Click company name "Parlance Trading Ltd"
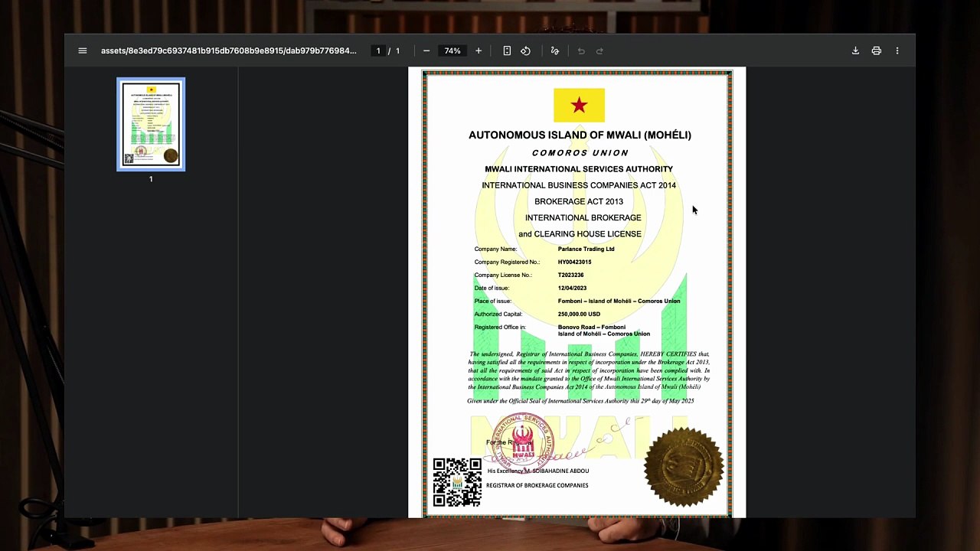The height and width of the screenshot is (551, 980). click(x=586, y=249)
